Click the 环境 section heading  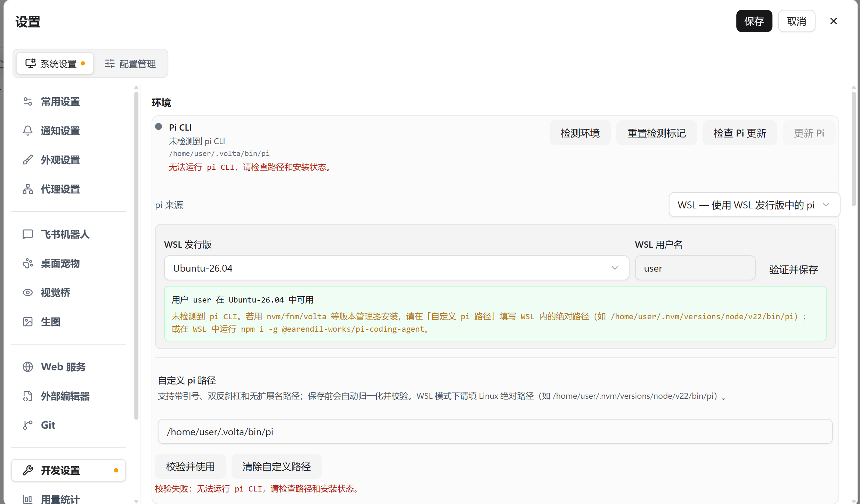(x=161, y=103)
